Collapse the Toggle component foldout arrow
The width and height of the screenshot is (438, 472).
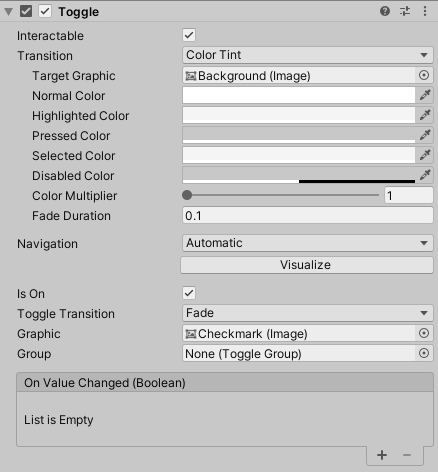9,12
